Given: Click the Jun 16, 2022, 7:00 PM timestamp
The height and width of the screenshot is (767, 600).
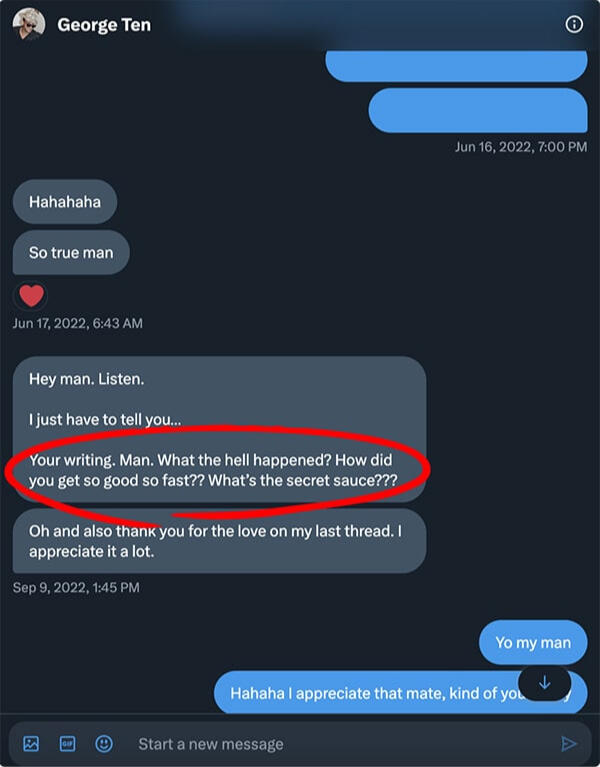Looking at the screenshot, I should [x=520, y=147].
